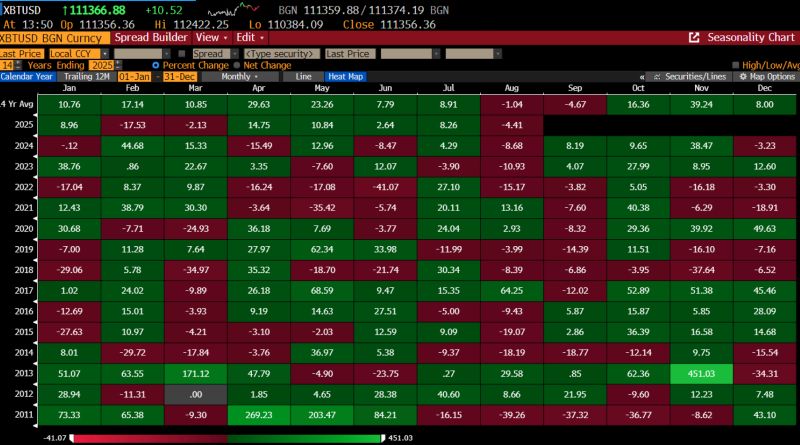The image size is (800, 445).
Task: Switch to the Line view
Action: (303, 77)
